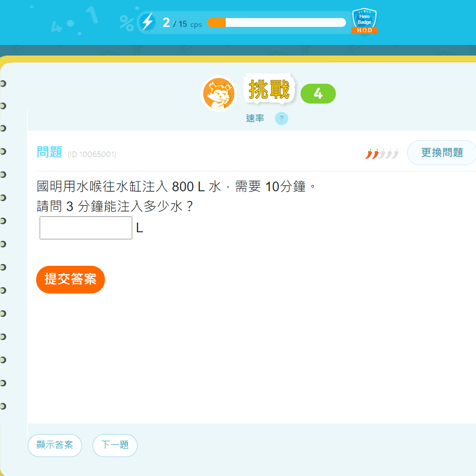Click the 速率 topic label

pyautogui.click(x=255, y=119)
